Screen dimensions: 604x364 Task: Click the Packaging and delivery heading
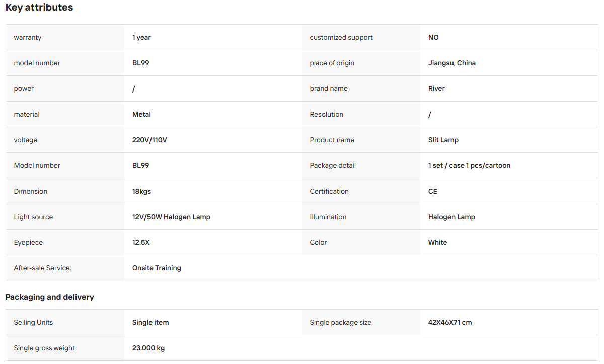click(50, 297)
